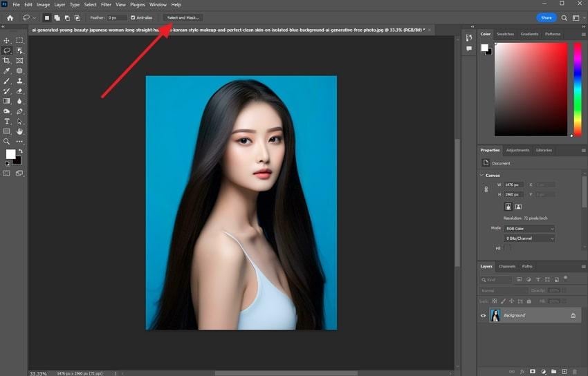This screenshot has height=376, width=588.
Task: Select the Eraser tool
Action: click(19, 91)
